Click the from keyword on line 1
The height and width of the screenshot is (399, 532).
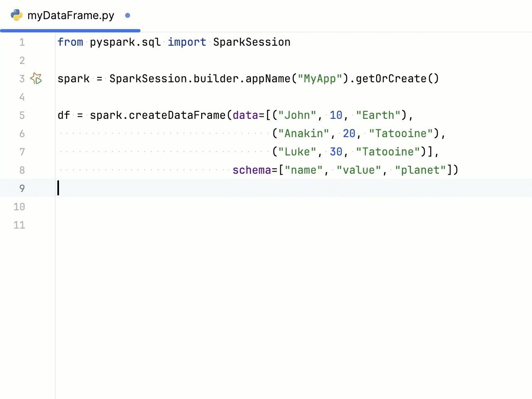70,42
